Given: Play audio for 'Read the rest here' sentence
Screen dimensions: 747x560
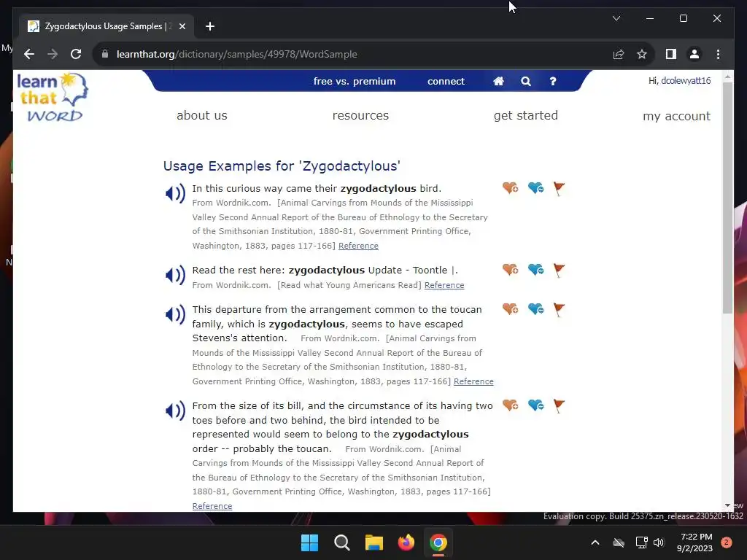Looking at the screenshot, I should [x=175, y=275].
